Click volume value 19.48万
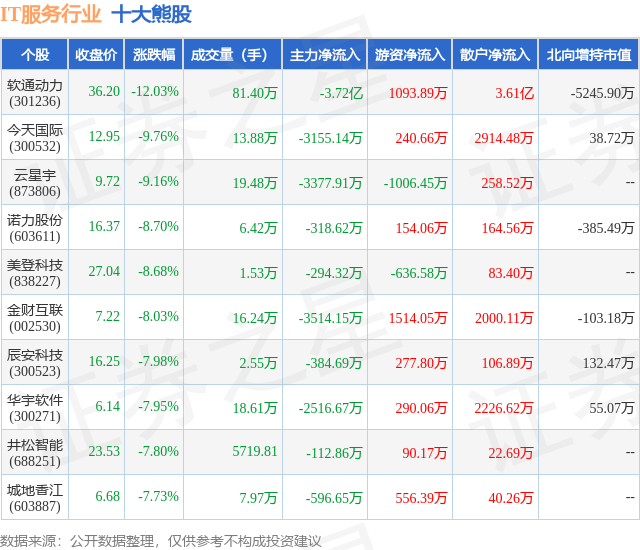Image resolution: width=640 pixels, height=550 pixels. pyautogui.click(x=255, y=183)
